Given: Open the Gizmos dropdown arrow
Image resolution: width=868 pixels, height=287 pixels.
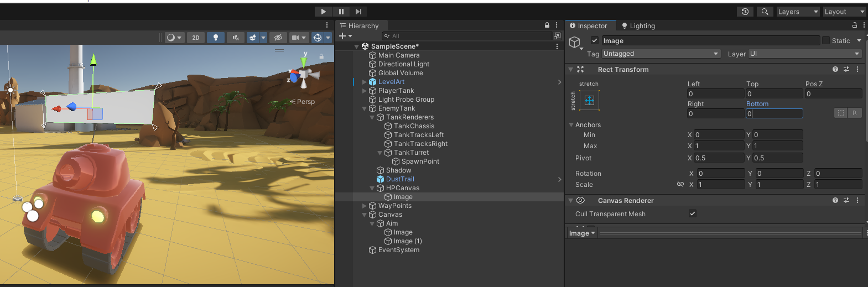Looking at the screenshot, I should tap(328, 38).
